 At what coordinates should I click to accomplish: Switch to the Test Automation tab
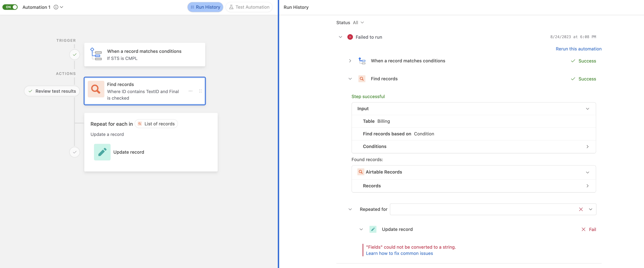249,7
